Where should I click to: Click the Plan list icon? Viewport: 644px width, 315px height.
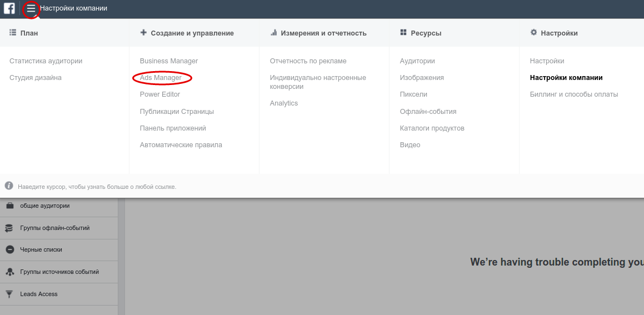tap(13, 32)
